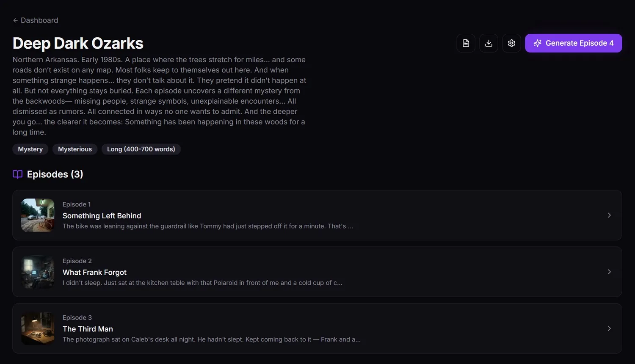Click the document script icon button

(466, 43)
